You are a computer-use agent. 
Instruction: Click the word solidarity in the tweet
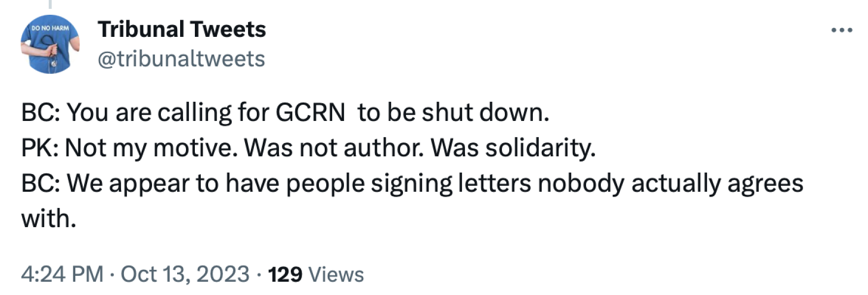pyautogui.click(x=540, y=147)
